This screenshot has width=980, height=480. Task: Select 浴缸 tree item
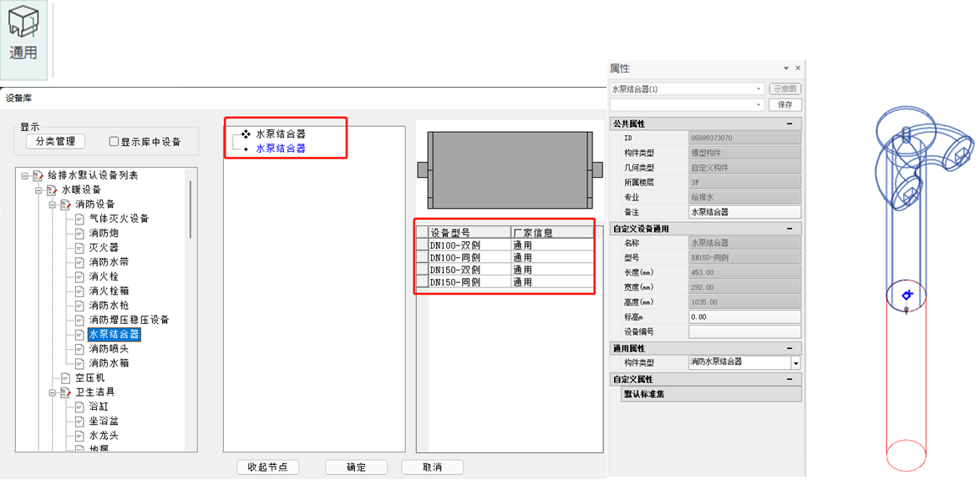[x=99, y=407]
